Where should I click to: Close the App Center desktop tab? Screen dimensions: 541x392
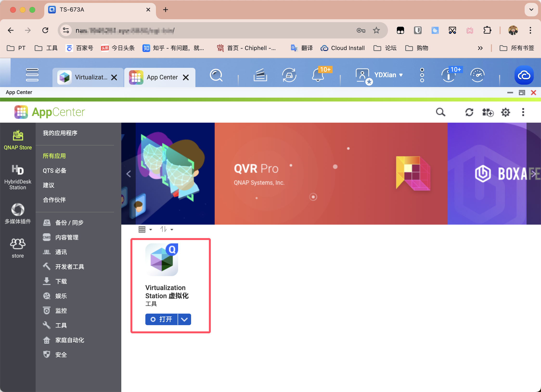point(186,77)
